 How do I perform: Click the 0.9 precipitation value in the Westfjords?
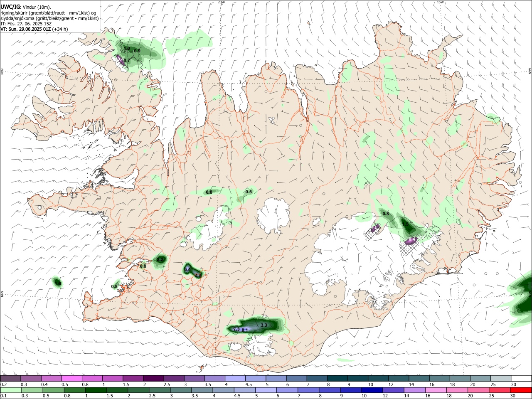137,51
